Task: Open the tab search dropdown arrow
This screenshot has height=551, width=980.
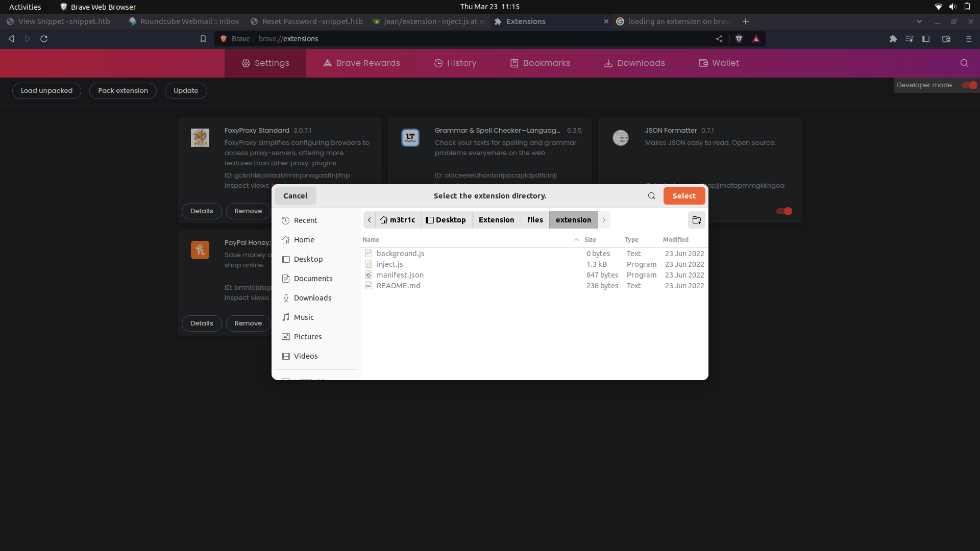Action: point(919,21)
